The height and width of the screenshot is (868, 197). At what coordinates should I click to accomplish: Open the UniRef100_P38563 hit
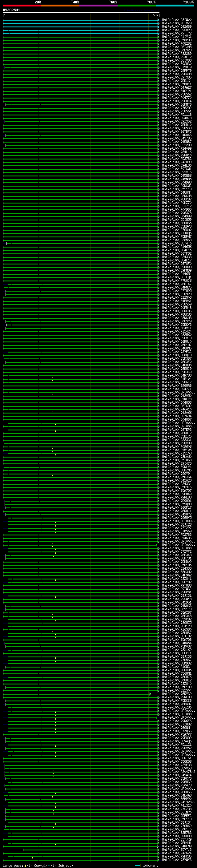(177, 240)
